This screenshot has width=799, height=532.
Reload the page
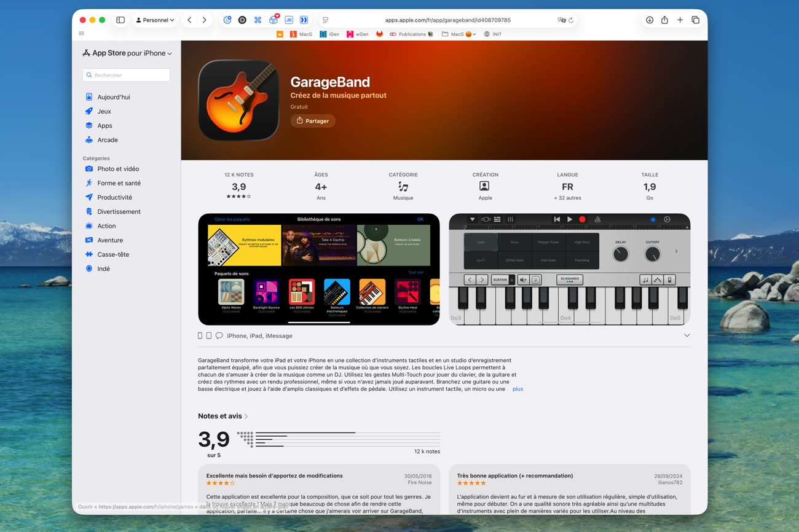click(x=571, y=20)
